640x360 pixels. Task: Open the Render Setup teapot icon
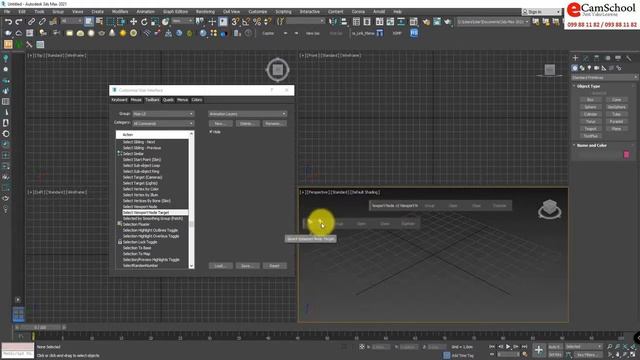pos(426,22)
